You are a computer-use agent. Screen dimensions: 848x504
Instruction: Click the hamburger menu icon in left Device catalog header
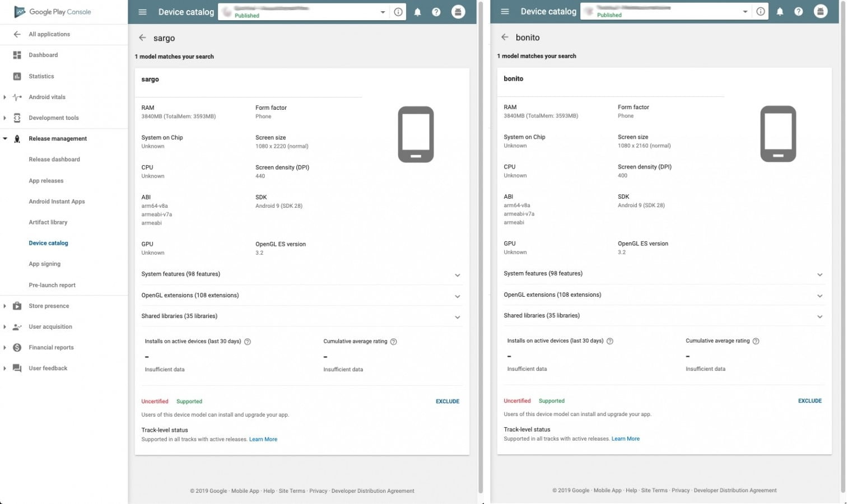click(x=142, y=12)
